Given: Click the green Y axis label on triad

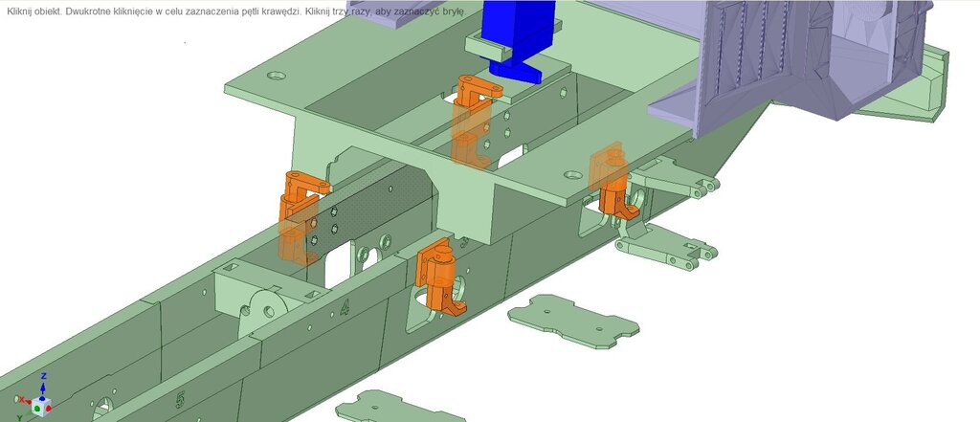Looking at the screenshot, I should 18,417.
